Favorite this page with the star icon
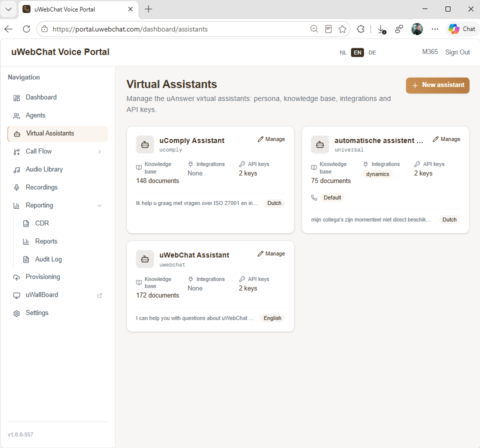This screenshot has width=480, height=448. (x=342, y=29)
